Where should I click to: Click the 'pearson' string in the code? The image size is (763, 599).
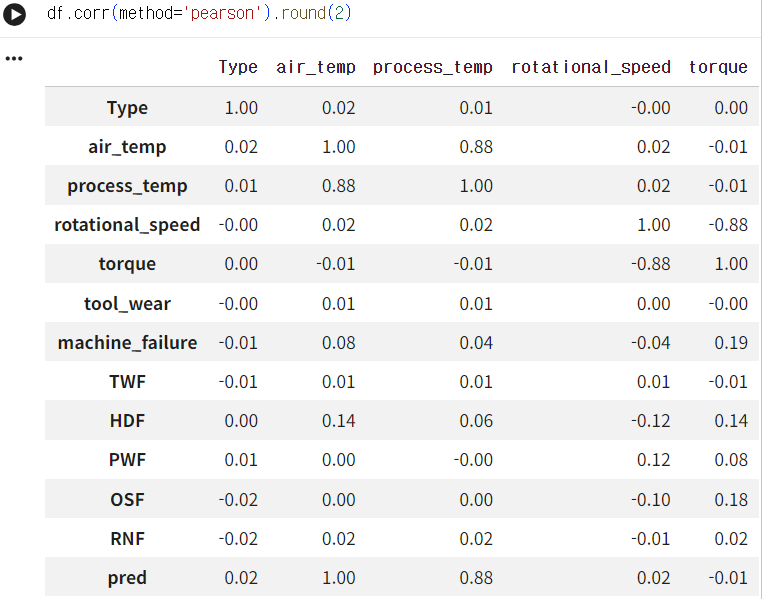point(222,13)
